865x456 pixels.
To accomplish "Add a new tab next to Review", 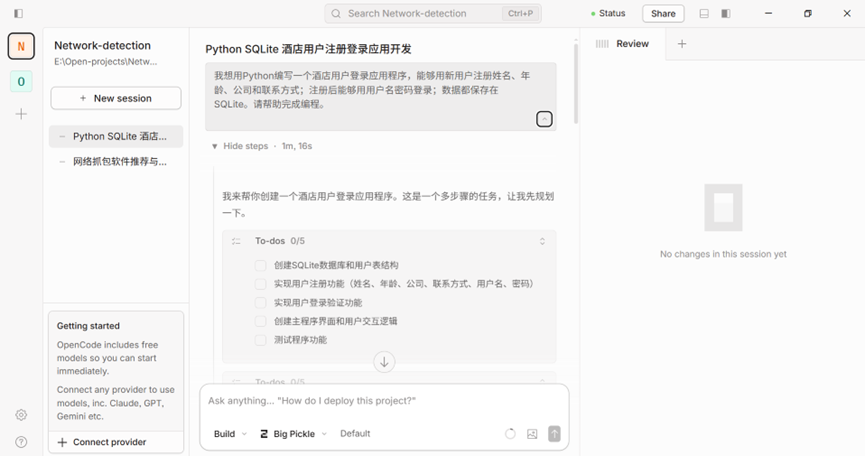I will [682, 44].
